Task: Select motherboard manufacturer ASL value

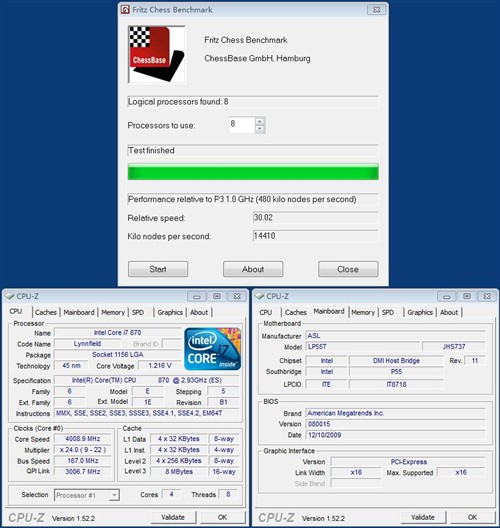Action: coord(395,336)
